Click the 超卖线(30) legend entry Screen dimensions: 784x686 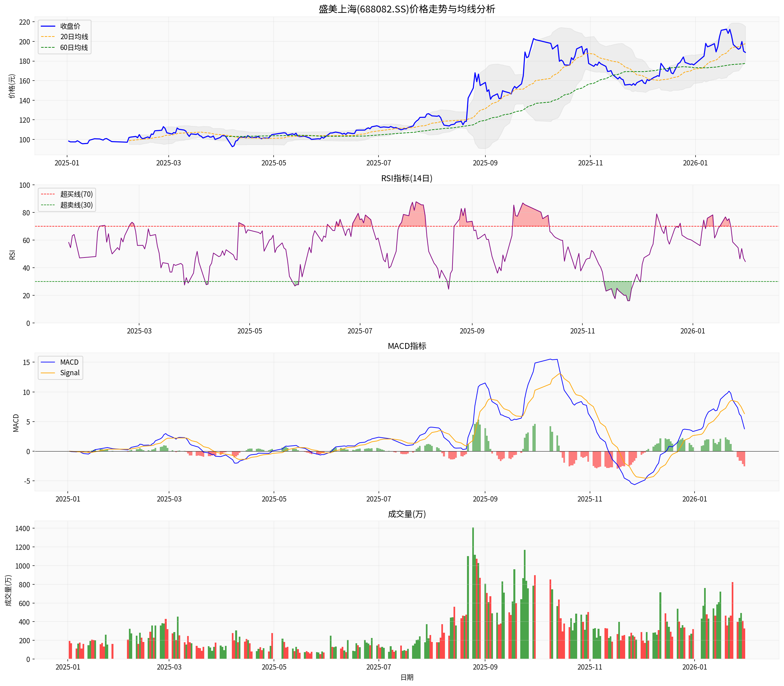[x=76, y=205]
